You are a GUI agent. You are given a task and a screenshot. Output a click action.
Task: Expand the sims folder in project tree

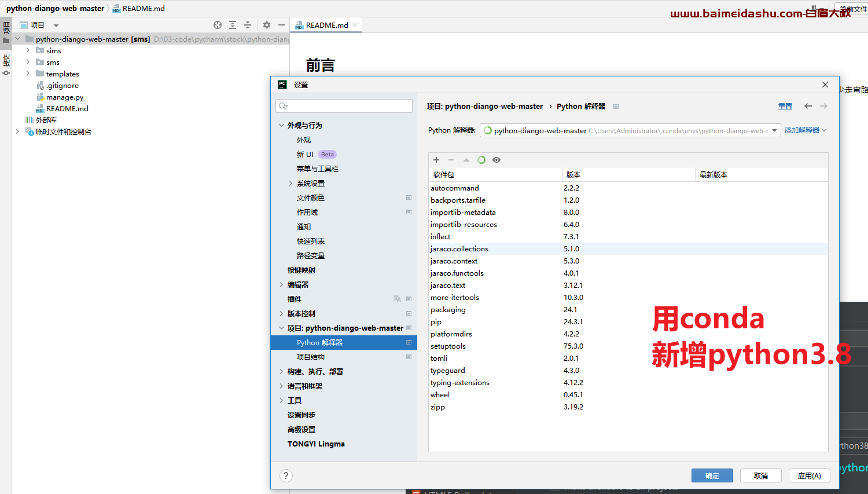pyautogui.click(x=28, y=50)
